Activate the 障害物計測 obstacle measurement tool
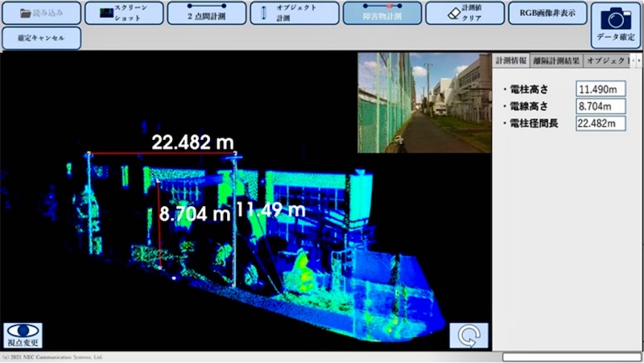The width and height of the screenshot is (644, 363). (381, 13)
